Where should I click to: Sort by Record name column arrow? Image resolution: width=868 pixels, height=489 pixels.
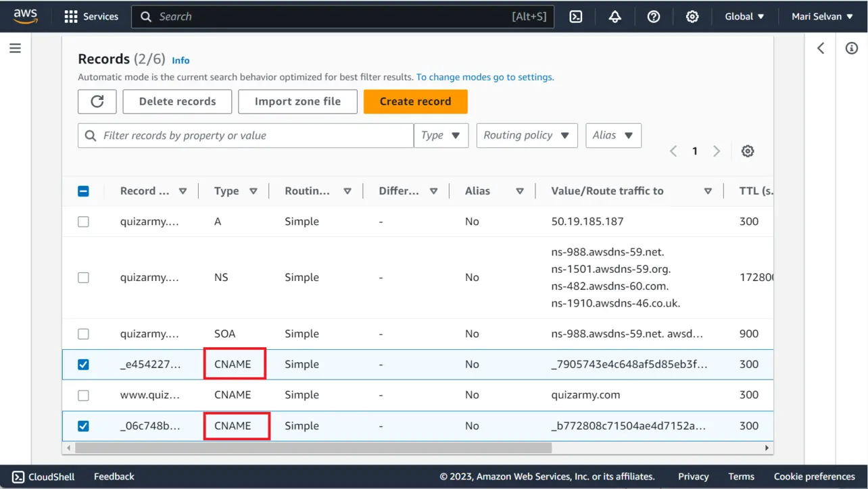[183, 191]
